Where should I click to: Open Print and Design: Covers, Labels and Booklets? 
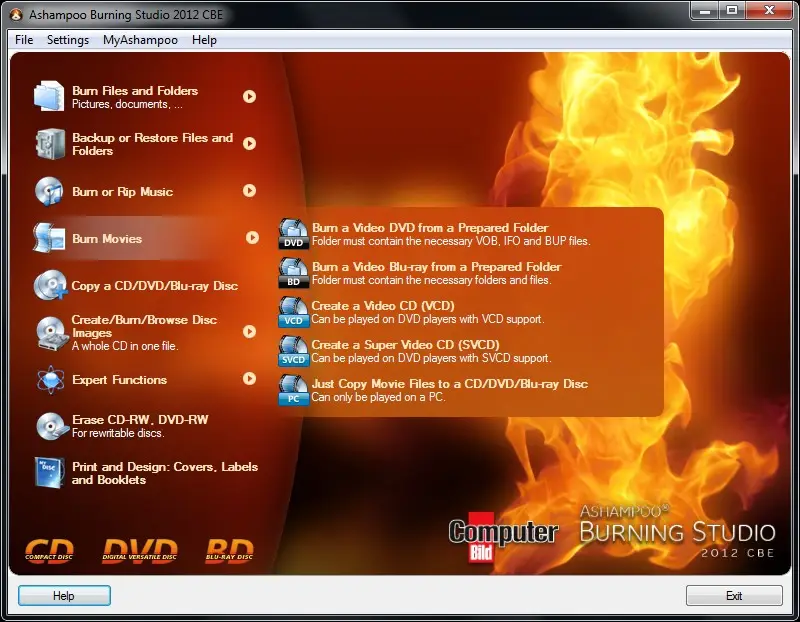click(165, 473)
